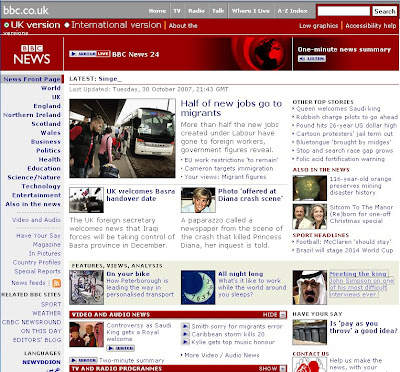
Task: Click the BBC News logo
Action: tap(32, 54)
